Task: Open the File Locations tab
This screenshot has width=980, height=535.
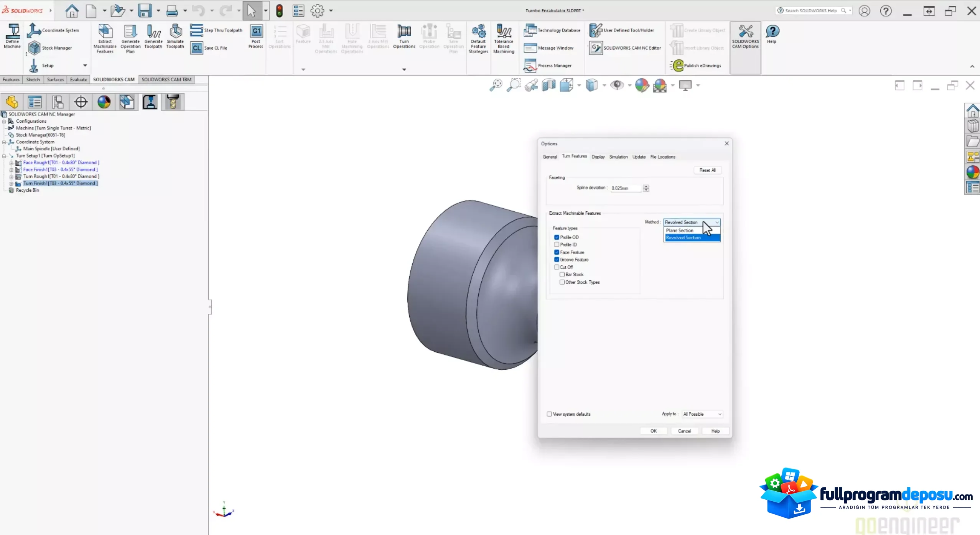Action: tap(662, 157)
